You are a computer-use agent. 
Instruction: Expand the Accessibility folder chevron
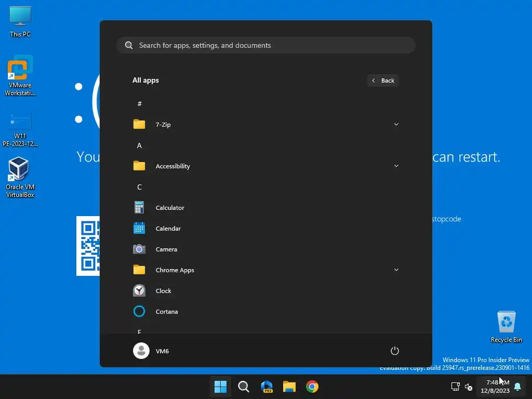396,166
